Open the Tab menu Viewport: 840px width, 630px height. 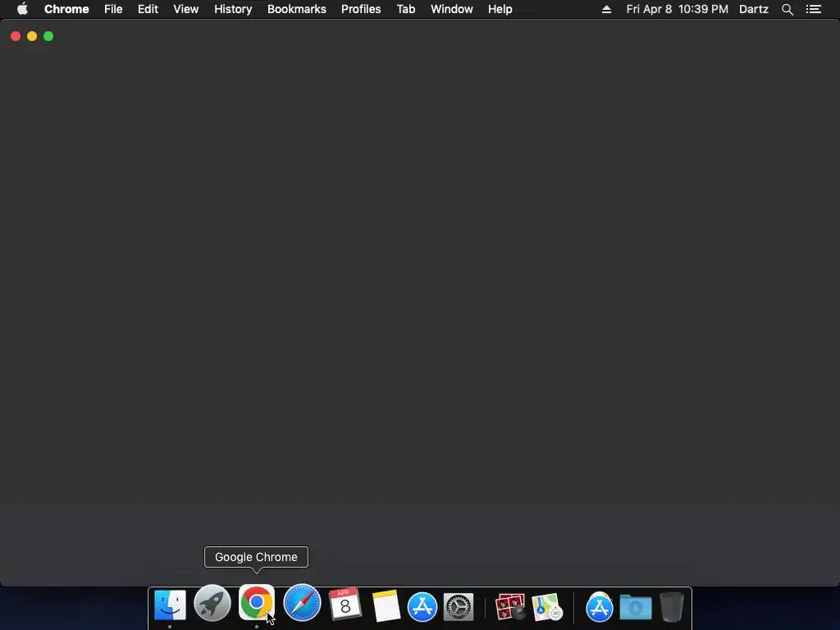point(405,9)
